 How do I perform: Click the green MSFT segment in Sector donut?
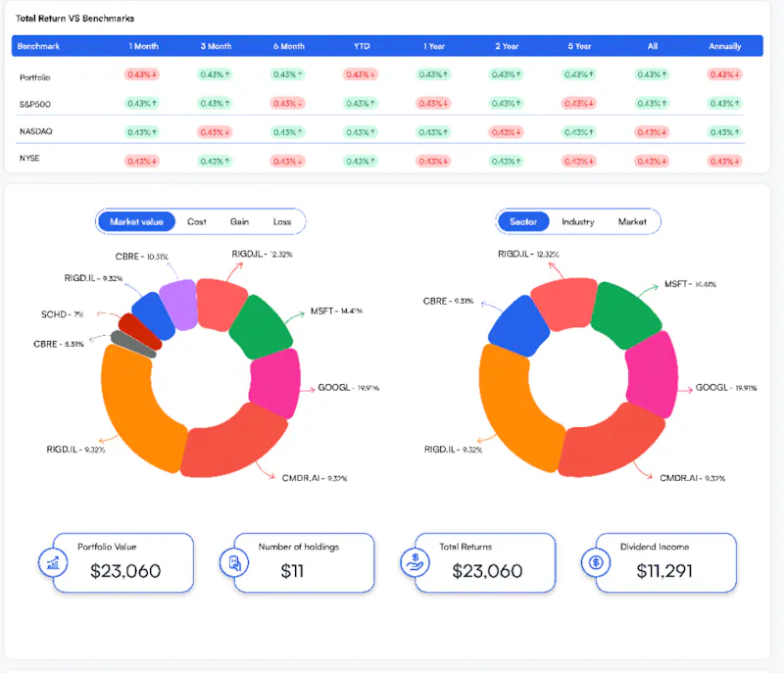(626, 314)
